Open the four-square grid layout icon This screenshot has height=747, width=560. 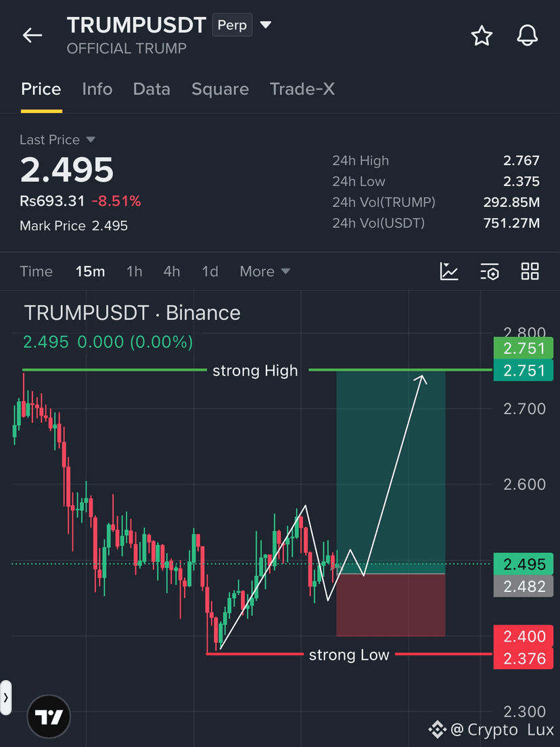pos(530,271)
